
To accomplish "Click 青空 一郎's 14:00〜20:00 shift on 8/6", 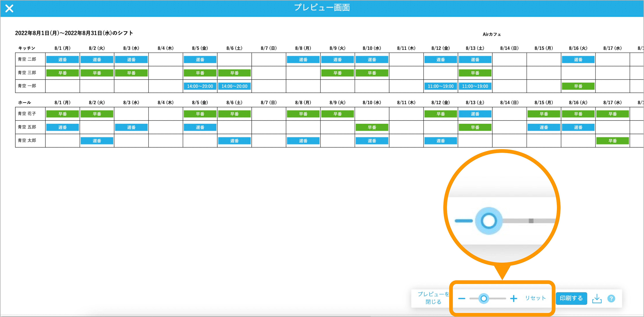I will point(235,86).
